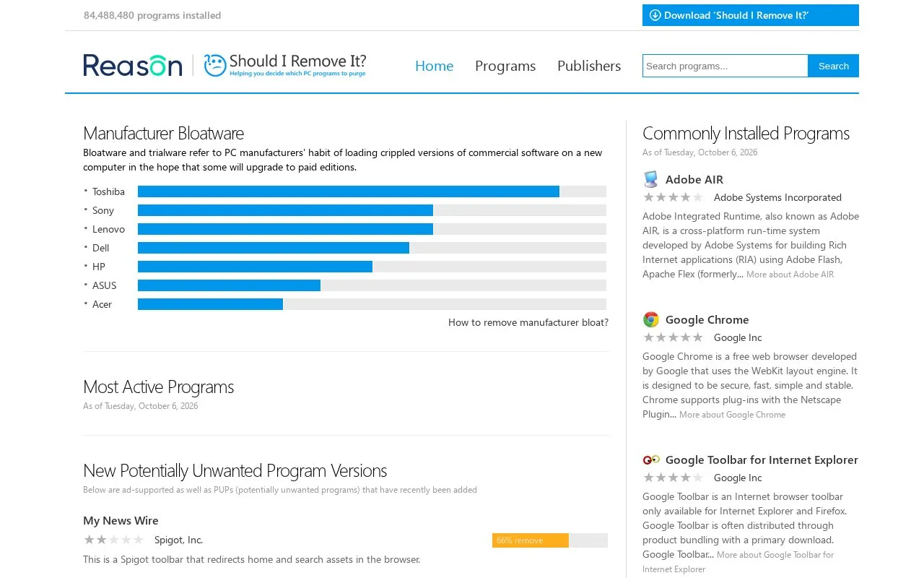This screenshot has height=578, width=924.
Task: Click the Google Chrome program icon
Action: [x=651, y=319]
